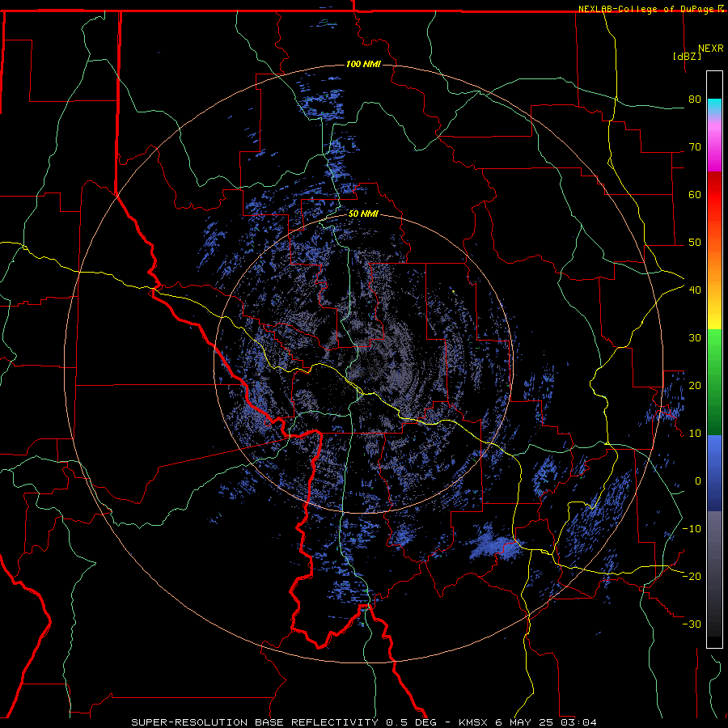Click the SUPER-RESOLUTION BASE REFLECTIVITY caption

[x=255, y=722]
